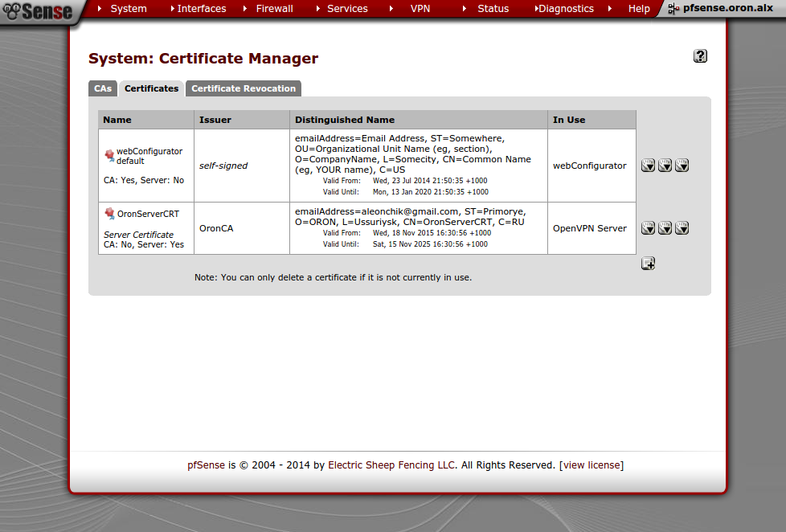Select the Certificates tab
786x532 pixels.
[151, 88]
